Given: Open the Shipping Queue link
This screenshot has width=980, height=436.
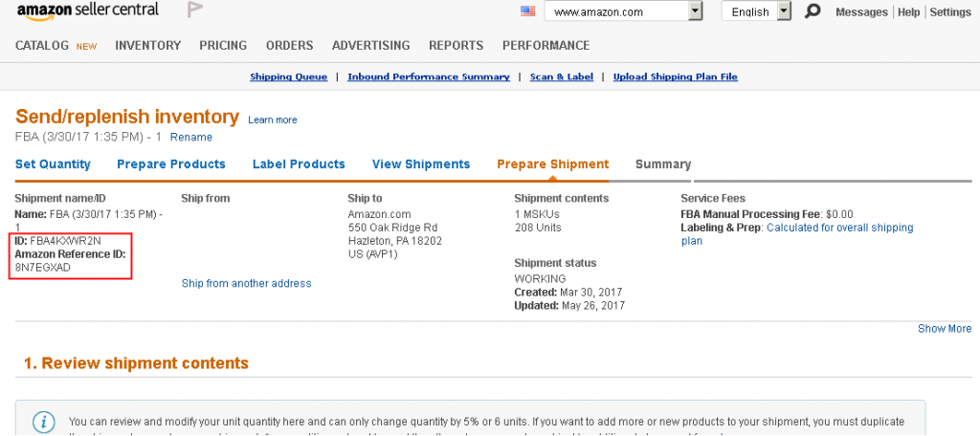Looking at the screenshot, I should point(288,76).
